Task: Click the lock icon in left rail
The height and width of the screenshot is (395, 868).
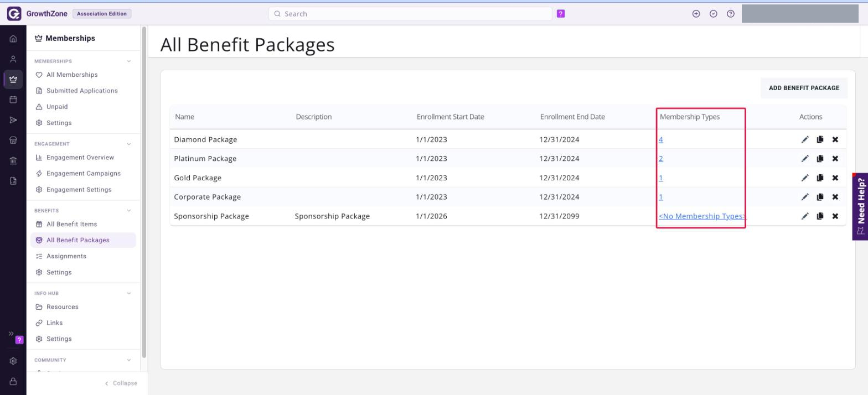Action: pos(13,381)
